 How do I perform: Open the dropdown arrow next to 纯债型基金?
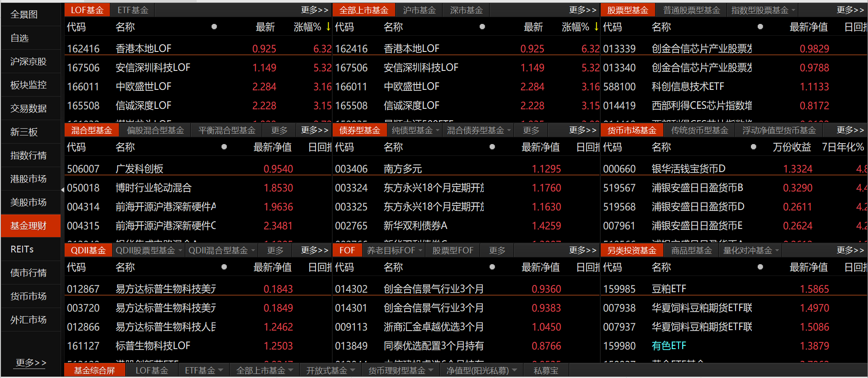click(x=437, y=131)
